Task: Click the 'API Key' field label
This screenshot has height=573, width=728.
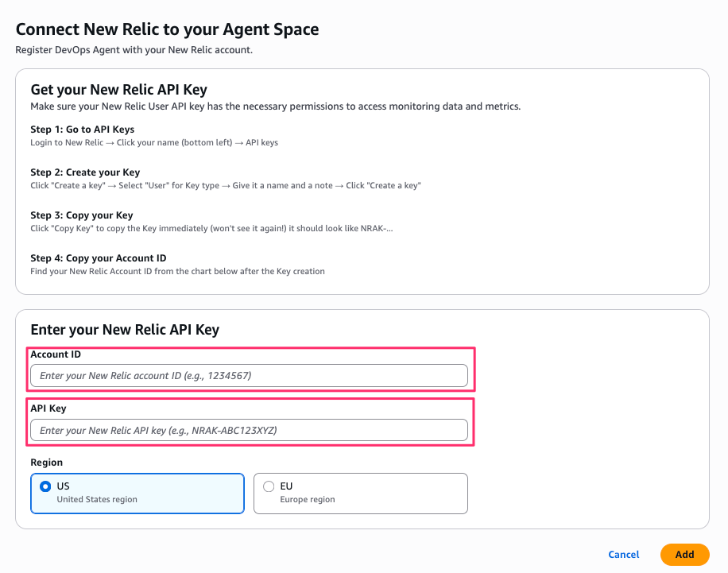Action: point(48,408)
